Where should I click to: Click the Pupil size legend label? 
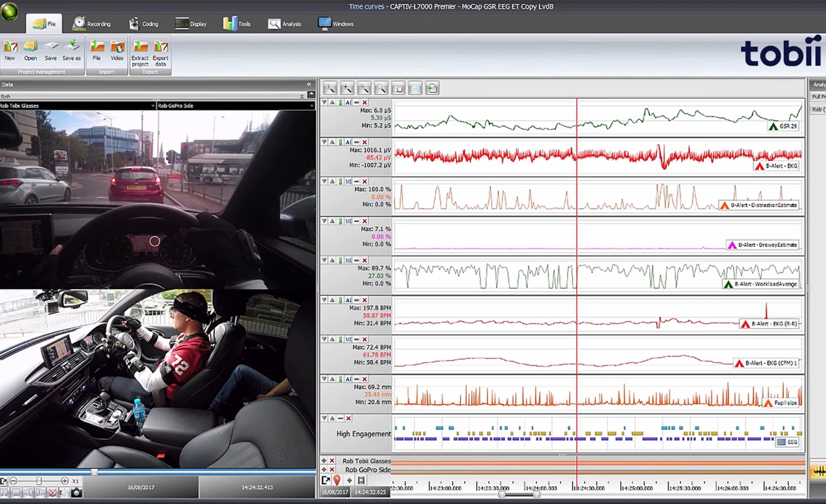[x=780, y=403]
